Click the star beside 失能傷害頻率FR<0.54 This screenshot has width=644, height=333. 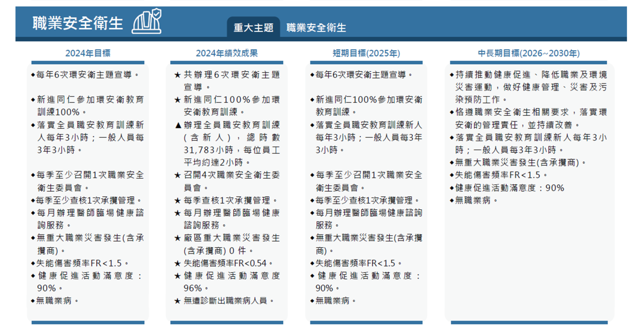[178, 264]
